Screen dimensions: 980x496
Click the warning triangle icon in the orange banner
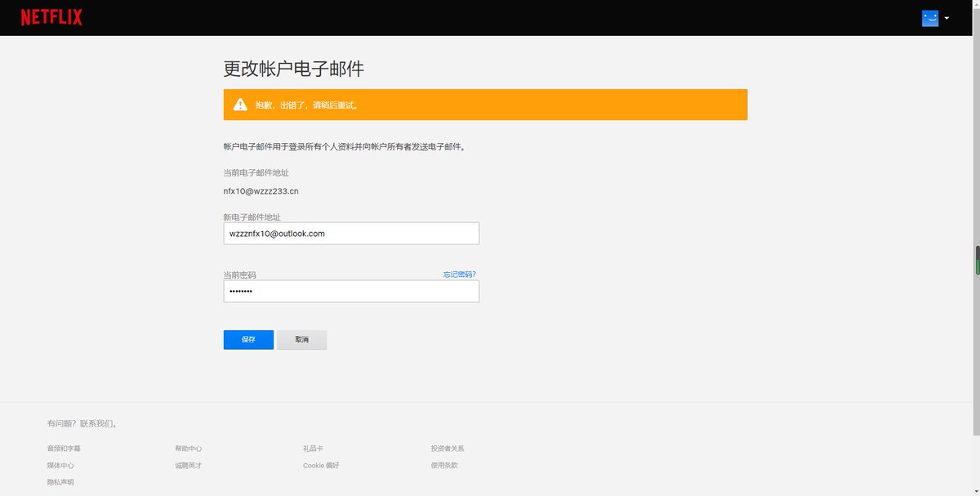(240, 105)
